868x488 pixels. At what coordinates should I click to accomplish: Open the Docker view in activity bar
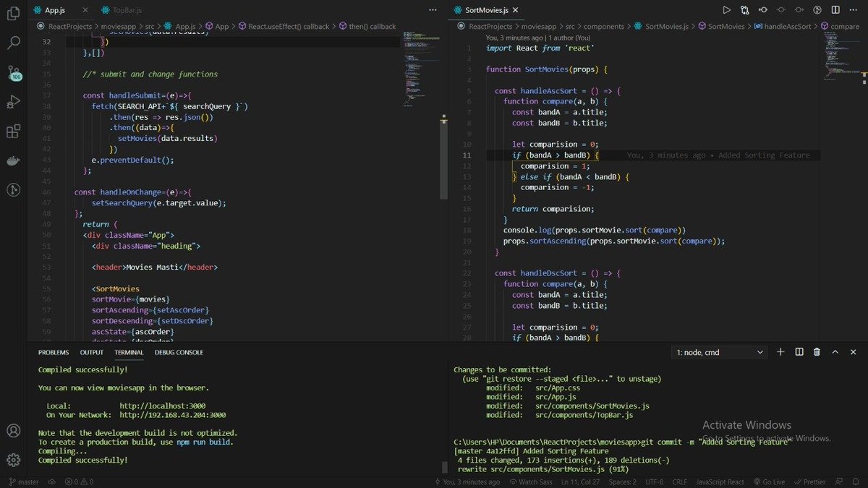tap(13, 161)
